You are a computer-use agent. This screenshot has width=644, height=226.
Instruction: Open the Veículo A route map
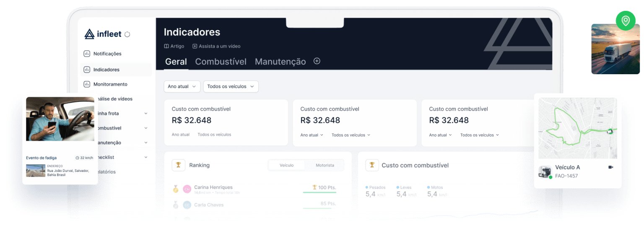click(x=577, y=128)
